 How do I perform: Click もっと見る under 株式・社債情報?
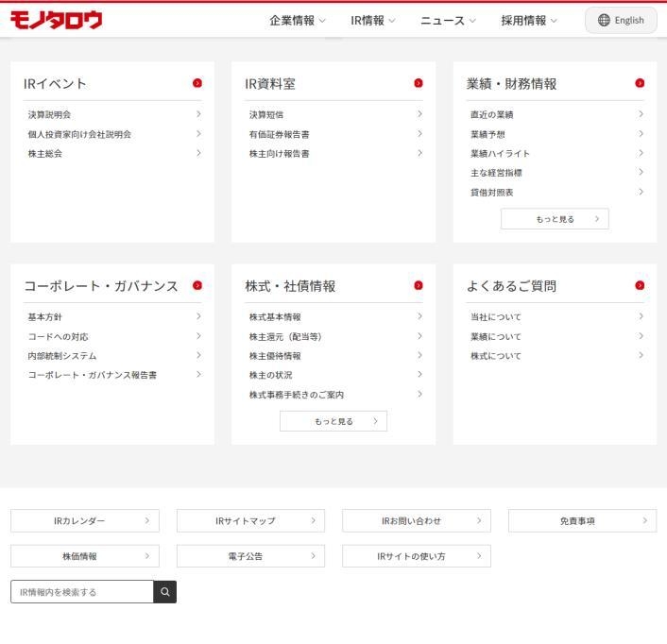(333, 421)
